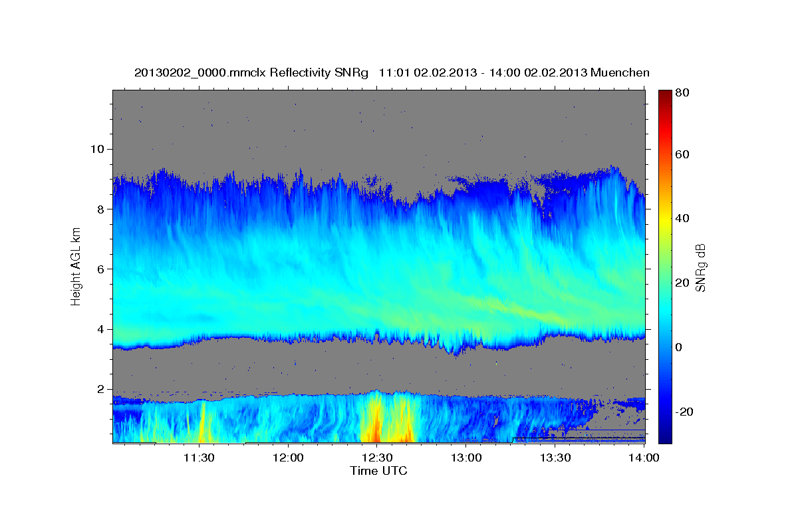This screenshot has height=532, width=798.
Task: Click the 12:30 time tick label
Action: point(378,458)
